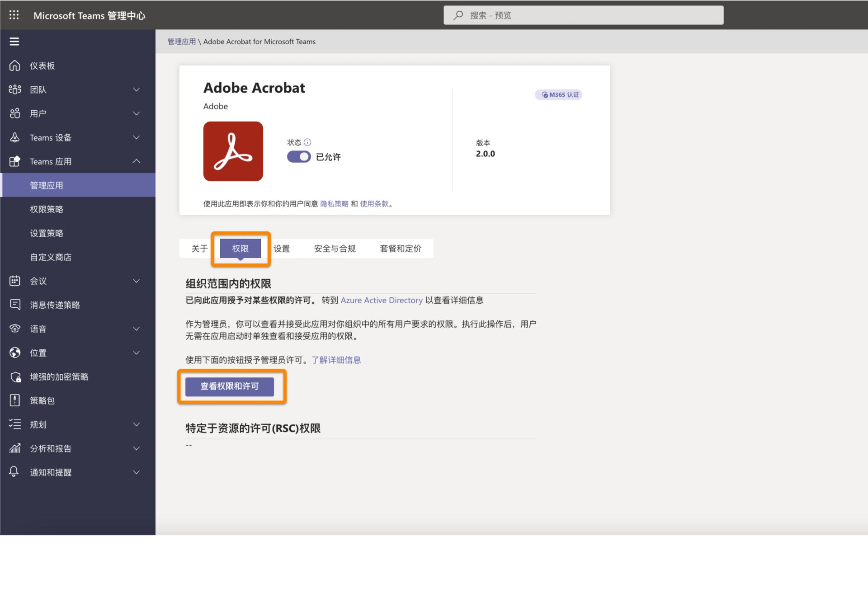This screenshot has width=868, height=607.
Task: Click the Microsoft Teams 管理中心 title
Action: (x=90, y=15)
